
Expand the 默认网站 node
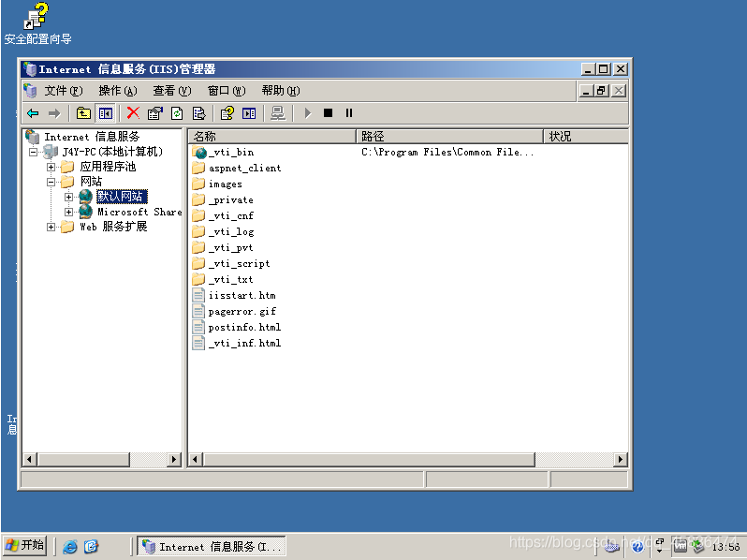pos(68,197)
